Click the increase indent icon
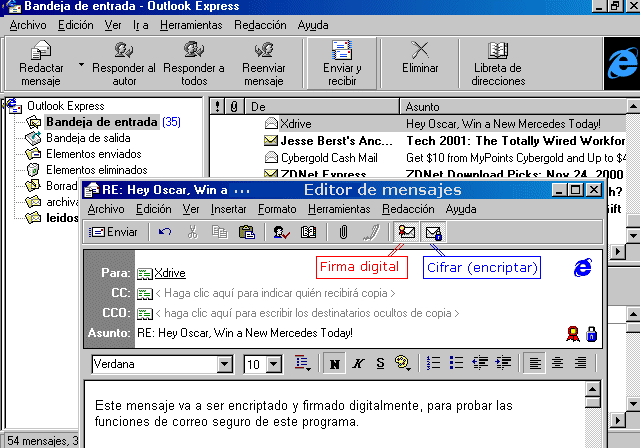640x448 pixels. [x=503, y=363]
